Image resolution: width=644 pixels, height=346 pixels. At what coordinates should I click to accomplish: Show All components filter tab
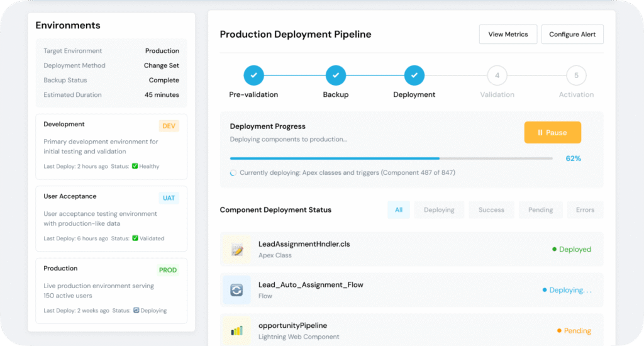(399, 210)
